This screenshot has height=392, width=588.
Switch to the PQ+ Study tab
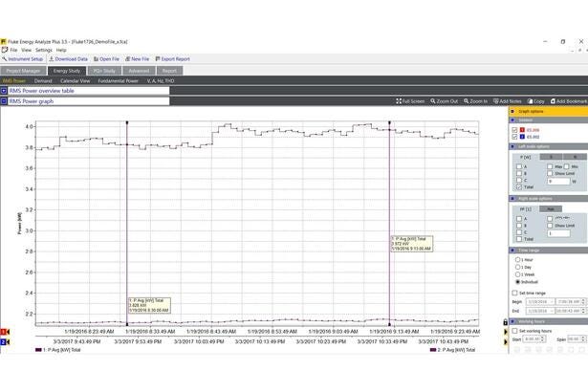click(x=103, y=70)
